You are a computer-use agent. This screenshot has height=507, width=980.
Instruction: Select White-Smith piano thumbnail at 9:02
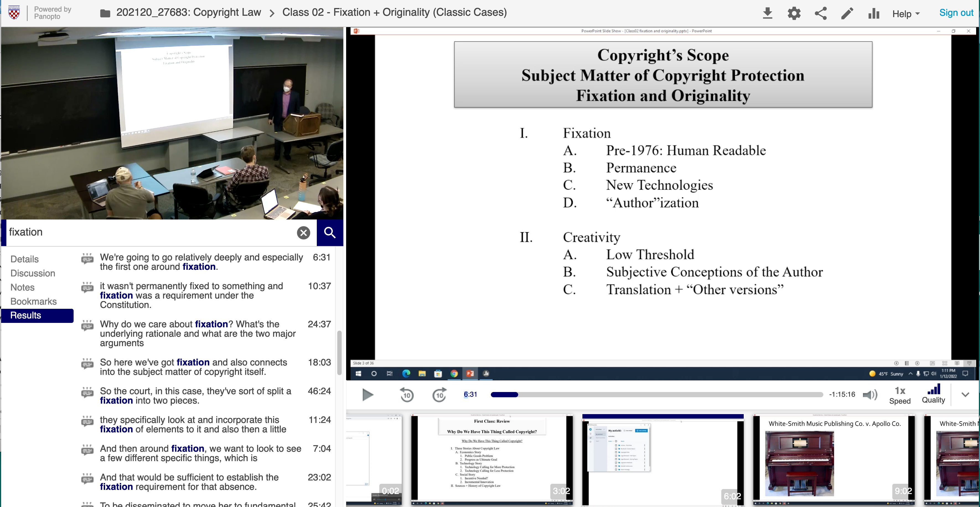(x=834, y=460)
